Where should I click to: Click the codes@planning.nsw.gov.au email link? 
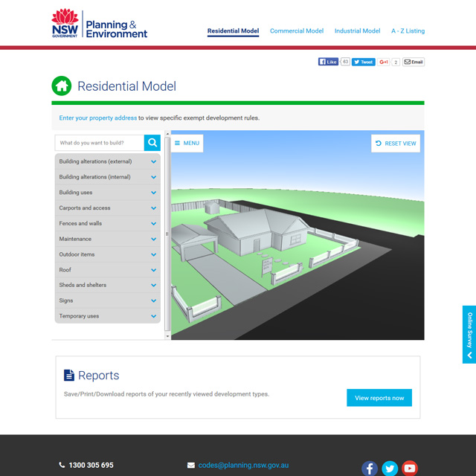(x=243, y=465)
